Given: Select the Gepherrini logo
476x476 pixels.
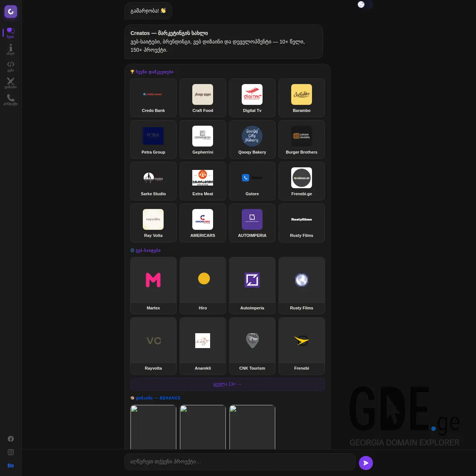Looking at the screenshot, I should tap(203, 136).
